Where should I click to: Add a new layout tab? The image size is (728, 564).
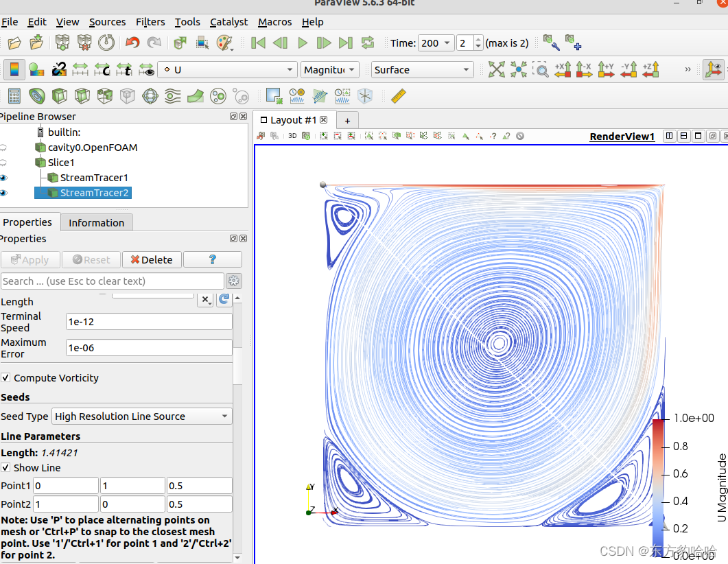pos(347,121)
